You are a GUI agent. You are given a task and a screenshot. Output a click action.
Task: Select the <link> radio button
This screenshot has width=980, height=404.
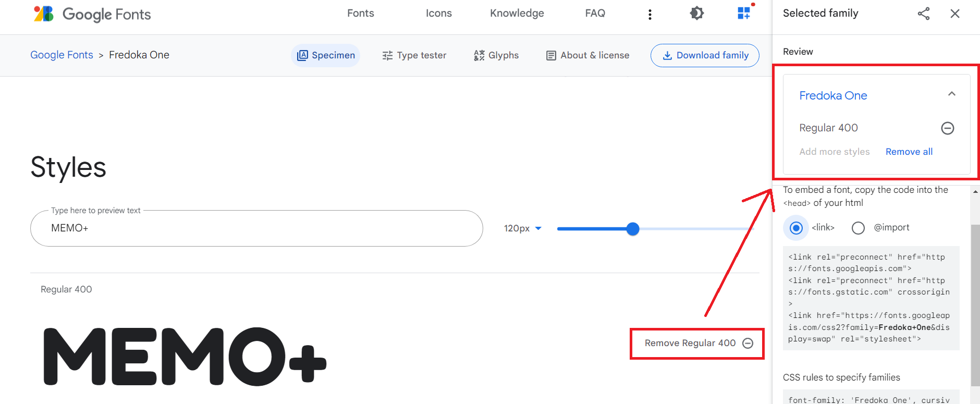tap(796, 228)
